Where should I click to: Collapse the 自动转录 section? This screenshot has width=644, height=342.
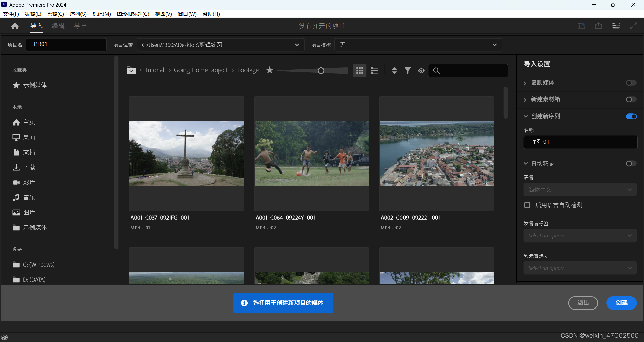coord(526,163)
